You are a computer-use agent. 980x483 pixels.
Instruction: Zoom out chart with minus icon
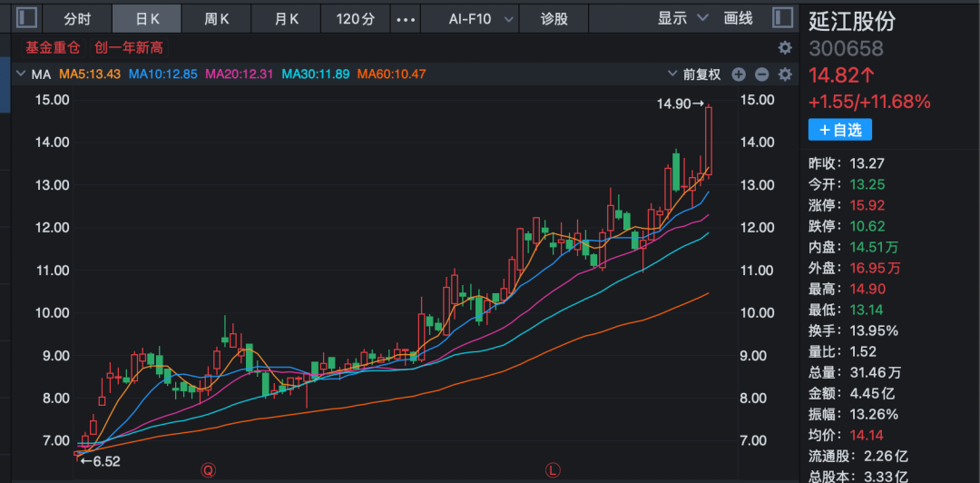click(761, 74)
